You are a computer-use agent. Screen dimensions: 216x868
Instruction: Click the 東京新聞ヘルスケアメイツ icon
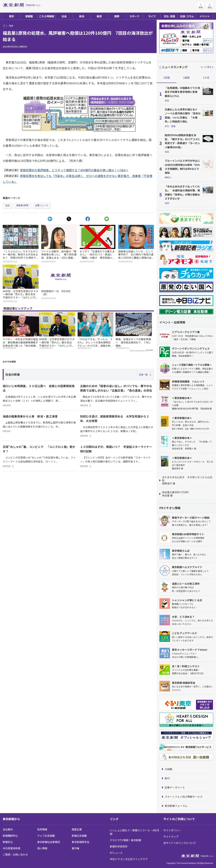point(165,570)
